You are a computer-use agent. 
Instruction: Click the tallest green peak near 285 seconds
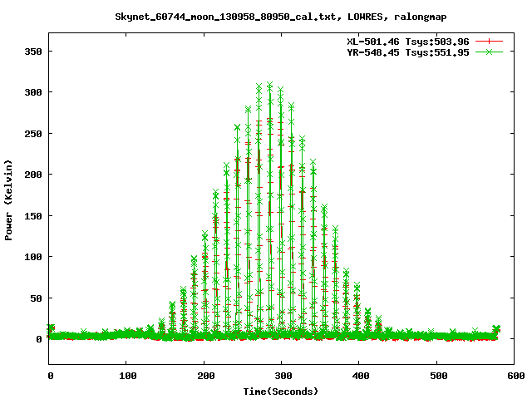tap(269, 84)
